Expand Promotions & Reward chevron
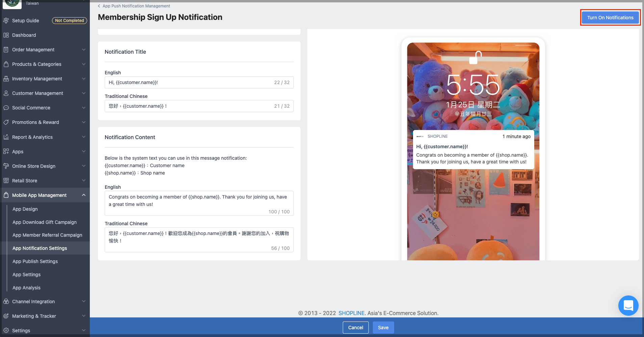 coord(84,122)
